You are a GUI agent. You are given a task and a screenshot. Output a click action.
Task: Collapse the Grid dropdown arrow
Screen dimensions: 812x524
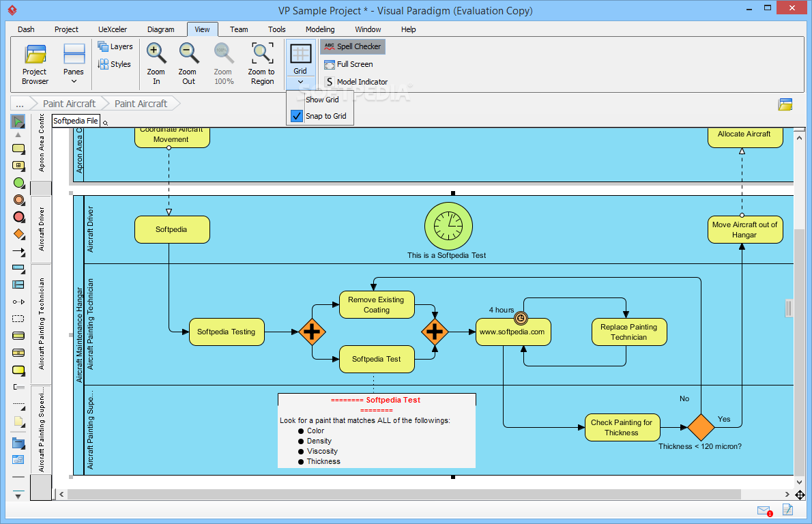[x=300, y=82]
